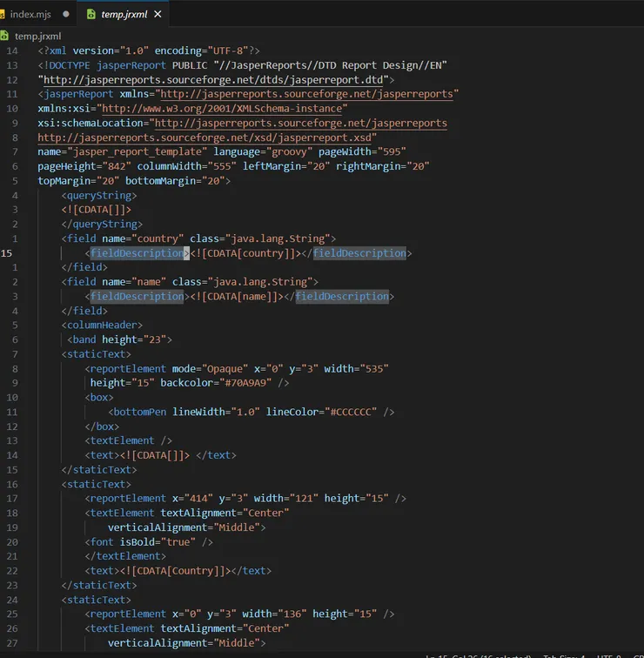Click the highlighted opening fieldDescription on country line
Viewport: 644px width, 658px height.
pos(138,253)
